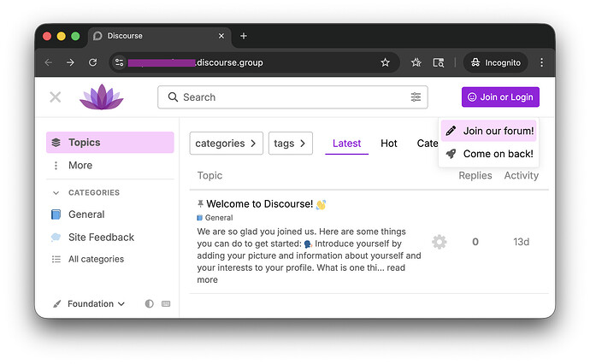Click the browser back arrow
The width and height of the screenshot is (590, 364).
(49, 62)
